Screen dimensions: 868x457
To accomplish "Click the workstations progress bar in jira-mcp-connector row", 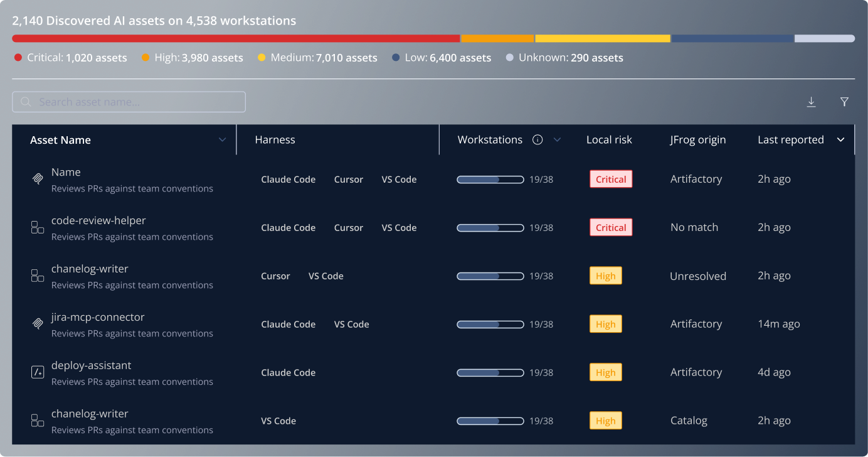I will [x=490, y=325].
